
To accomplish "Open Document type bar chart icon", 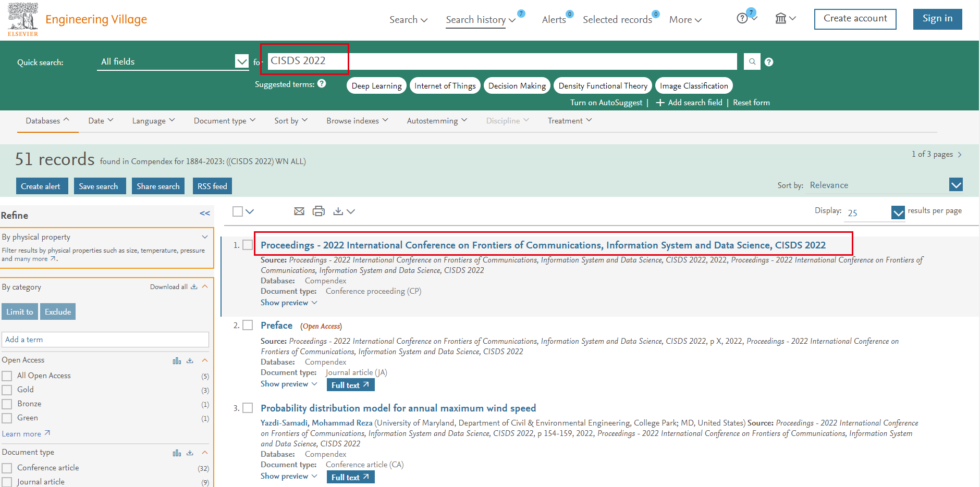I will point(177,453).
